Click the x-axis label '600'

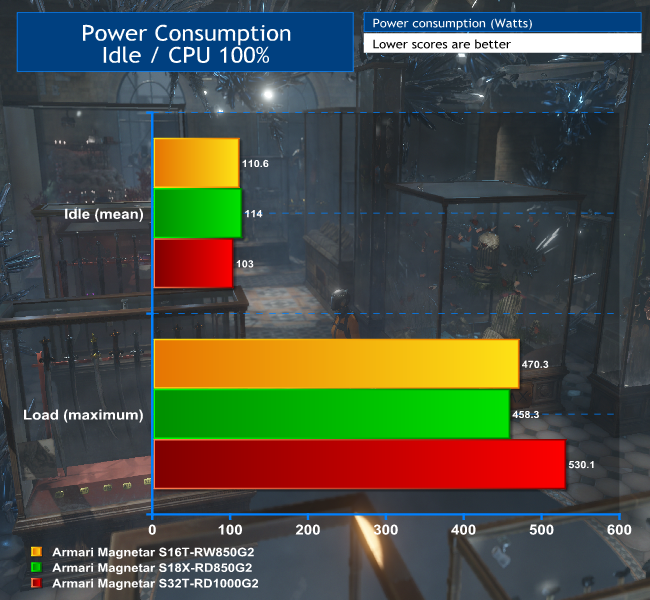pyautogui.click(x=619, y=530)
